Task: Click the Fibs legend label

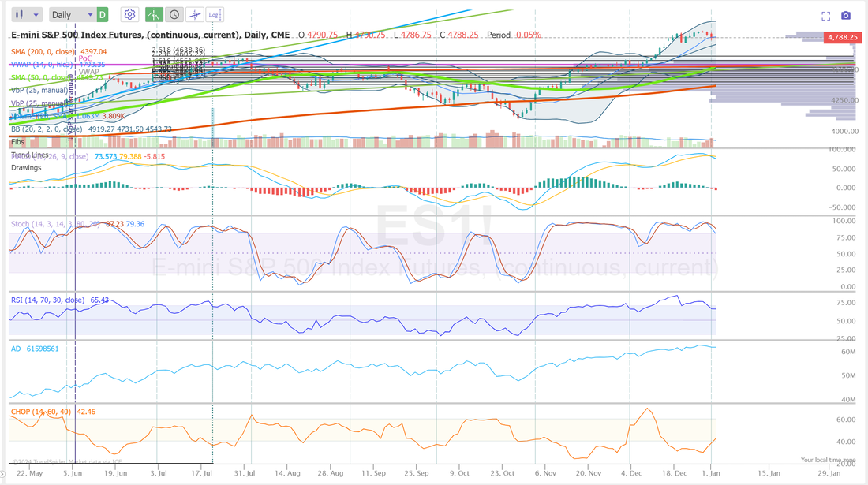Action: click(17, 142)
